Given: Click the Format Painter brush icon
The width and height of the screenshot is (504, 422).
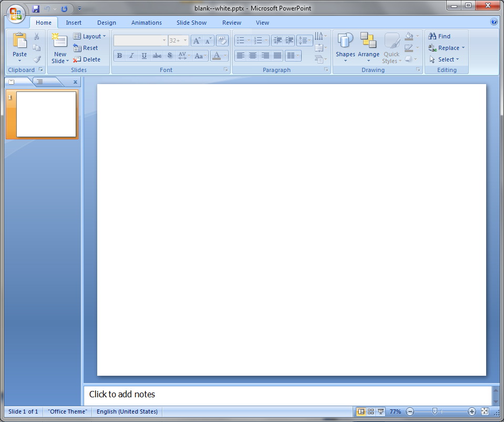Looking at the screenshot, I should (x=37, y=59).
